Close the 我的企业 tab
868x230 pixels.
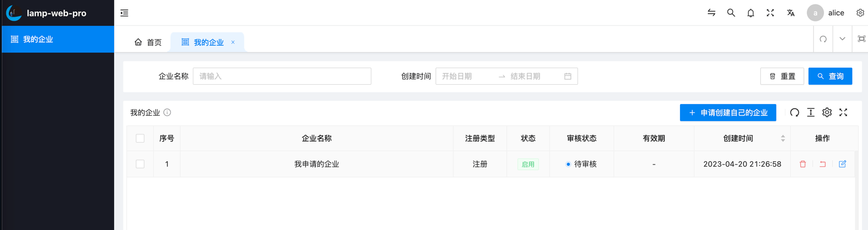(233, 42)
